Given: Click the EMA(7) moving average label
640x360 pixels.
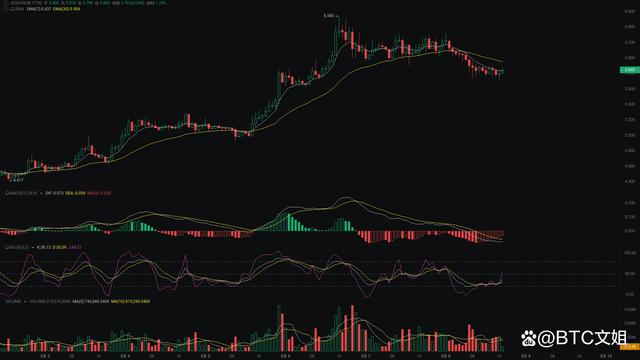Looking at the screenshot, I should (x=39, y=9).
